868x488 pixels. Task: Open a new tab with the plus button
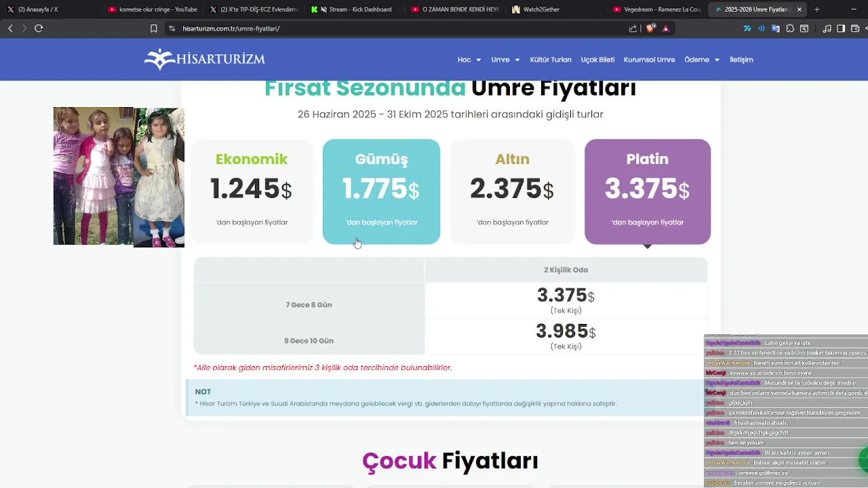(x=816, y=9)
